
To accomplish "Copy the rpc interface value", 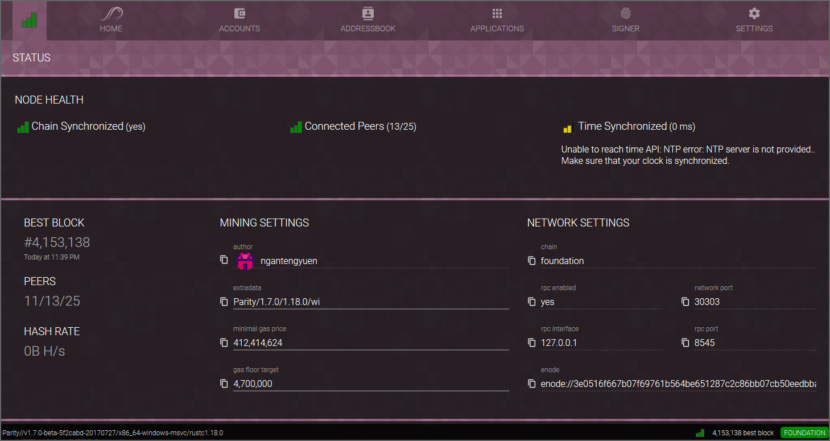I will 531,343.
